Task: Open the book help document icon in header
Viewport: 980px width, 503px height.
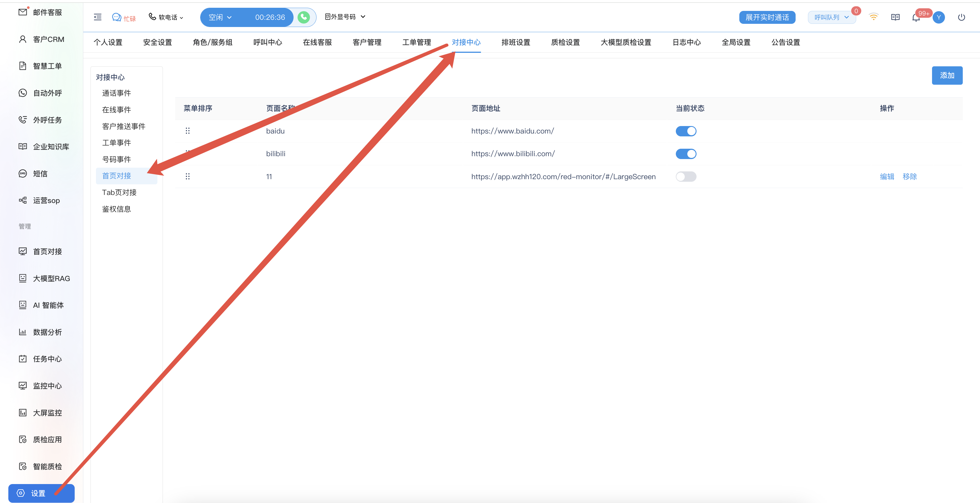Action: tap(896, 17)
